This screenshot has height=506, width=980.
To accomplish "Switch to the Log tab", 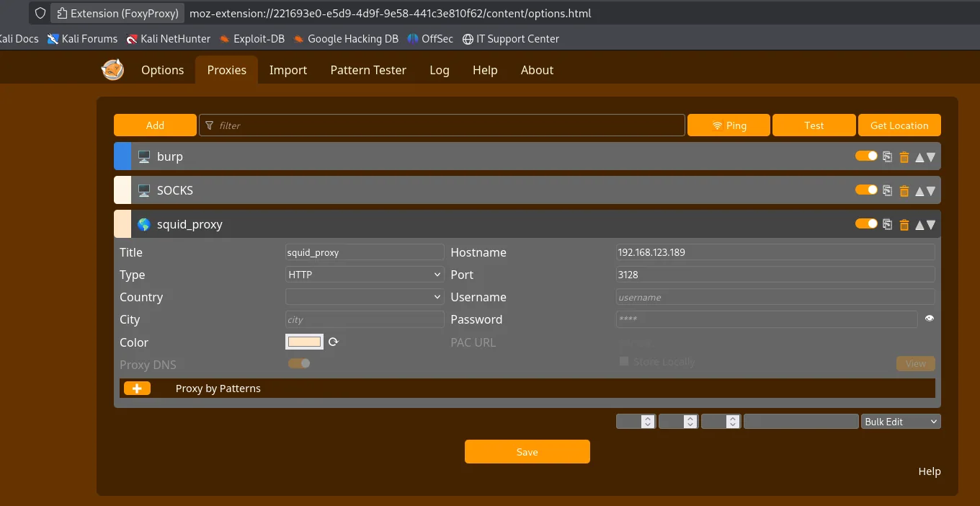I will coord(440,70).
